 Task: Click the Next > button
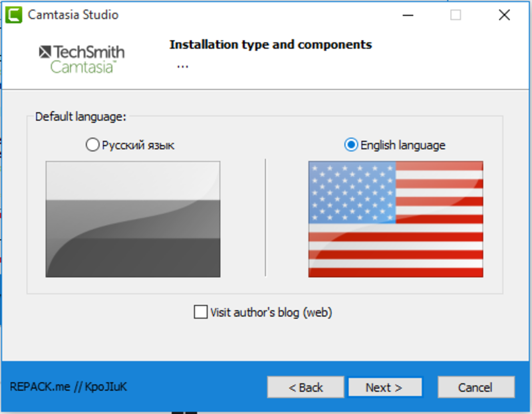(385, 387)
